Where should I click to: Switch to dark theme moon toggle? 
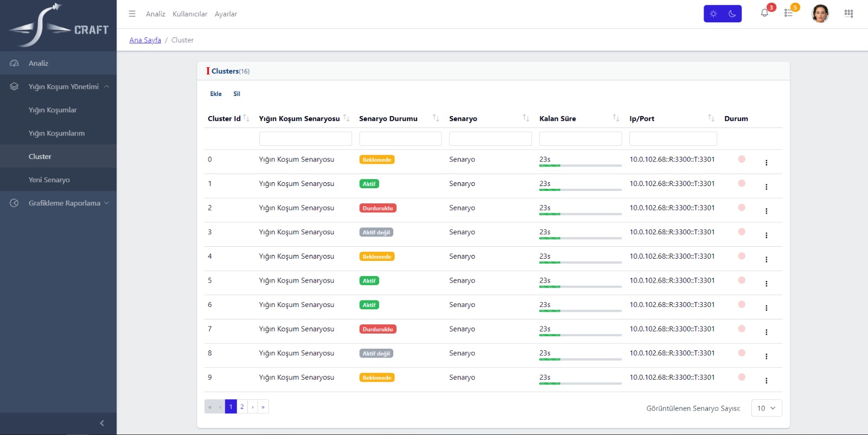coord(732,14)
